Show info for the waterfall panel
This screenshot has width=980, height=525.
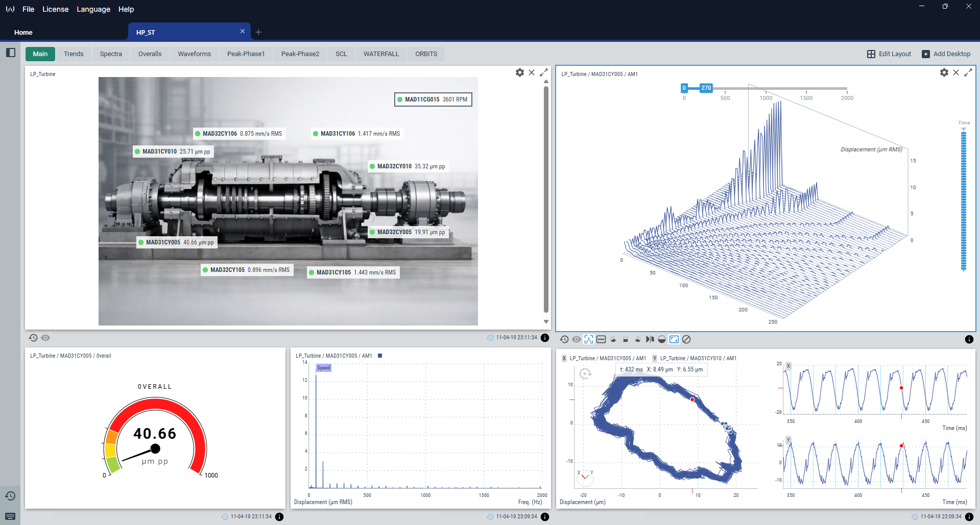(969, 339)
